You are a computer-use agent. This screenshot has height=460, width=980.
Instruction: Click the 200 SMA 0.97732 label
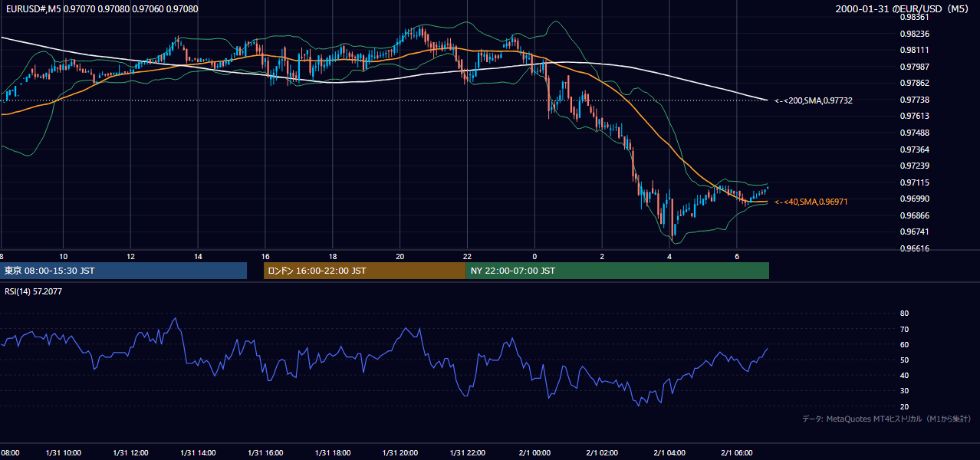tap(813, 100)
